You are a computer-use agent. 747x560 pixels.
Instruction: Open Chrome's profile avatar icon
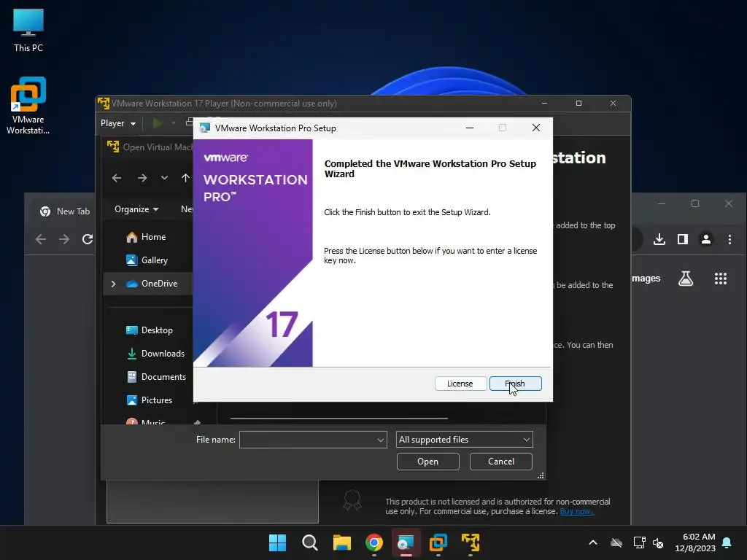(x=706, y=239)
